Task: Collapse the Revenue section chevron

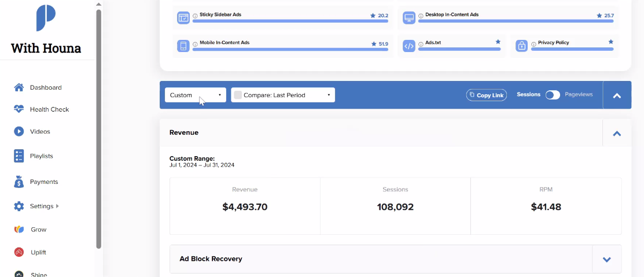Action: 616,133
